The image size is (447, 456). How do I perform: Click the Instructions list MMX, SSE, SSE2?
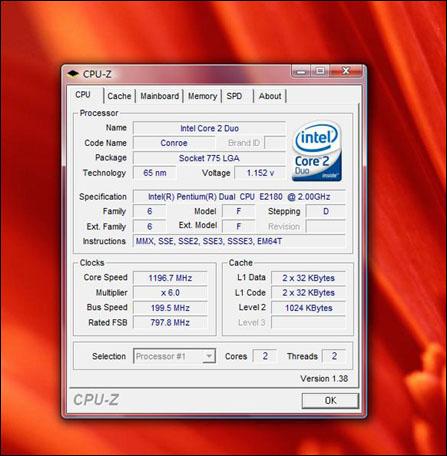[239, 241]
